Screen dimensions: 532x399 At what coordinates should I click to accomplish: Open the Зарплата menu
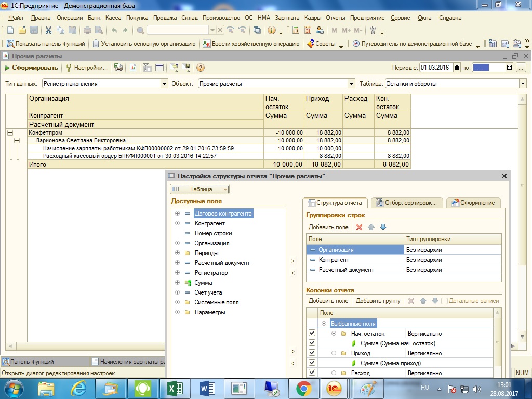[x=287, y=18]
